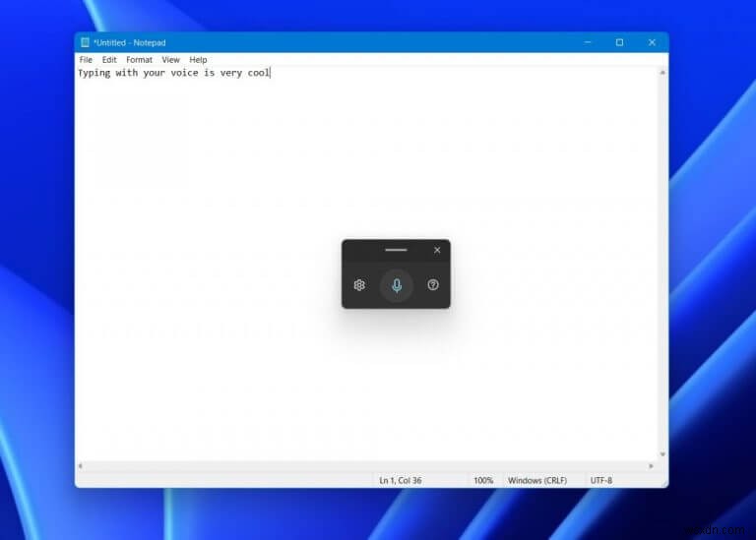This screenshot has height=540, width=756.
Task: Open voice typing settings gear
Action: pyautogui.click(x=359, y=285)
